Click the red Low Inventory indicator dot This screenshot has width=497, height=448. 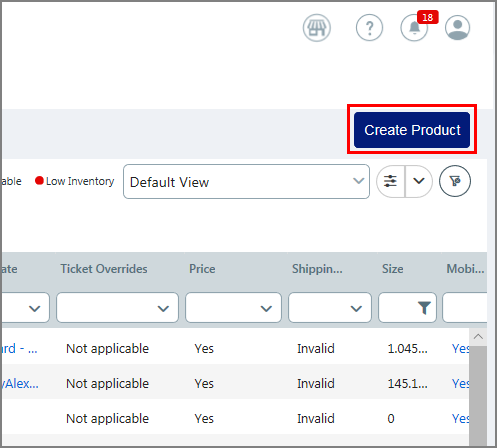tap(39, 181)
